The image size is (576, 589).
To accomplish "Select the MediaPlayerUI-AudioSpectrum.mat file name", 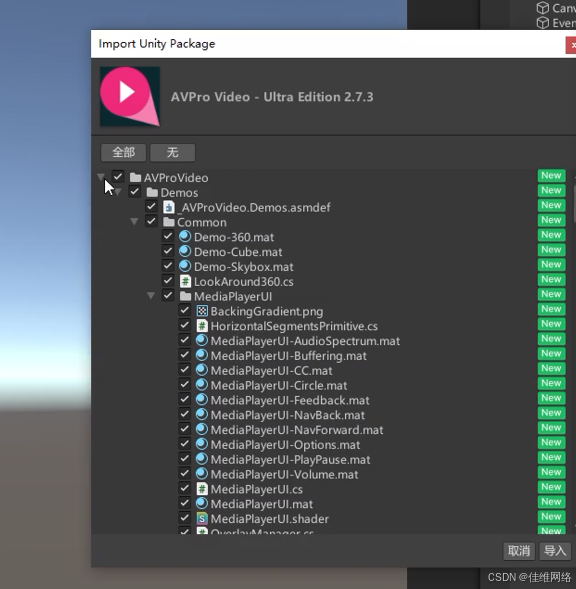I will 305,341.
